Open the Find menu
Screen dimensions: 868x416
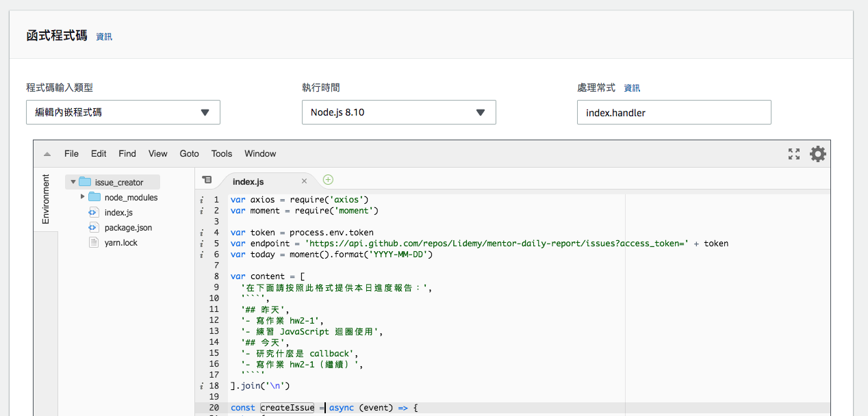(127, 154)
